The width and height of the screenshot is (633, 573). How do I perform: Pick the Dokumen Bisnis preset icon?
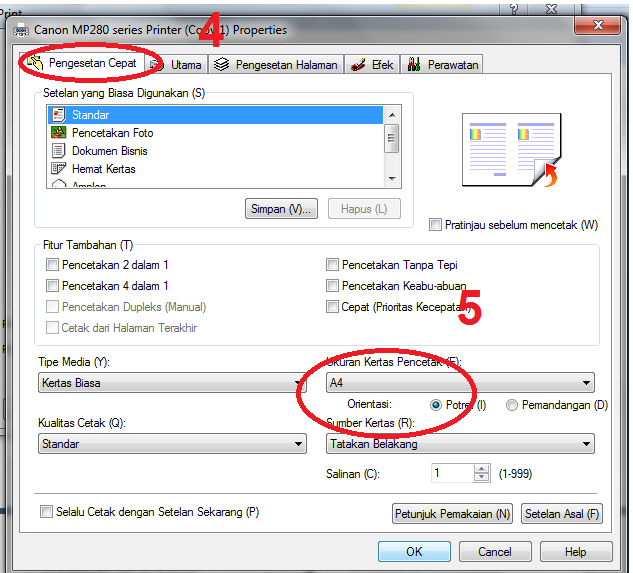pos(58,151)
